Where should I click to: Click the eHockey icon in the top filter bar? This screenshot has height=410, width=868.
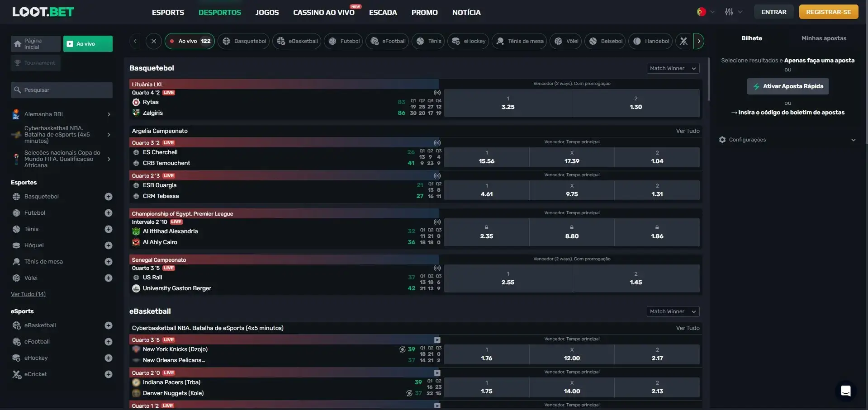click(456, 41)
